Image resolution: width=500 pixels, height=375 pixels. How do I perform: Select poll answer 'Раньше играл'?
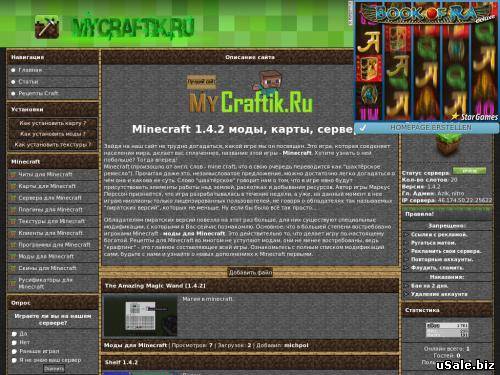[x=14, y=351]
